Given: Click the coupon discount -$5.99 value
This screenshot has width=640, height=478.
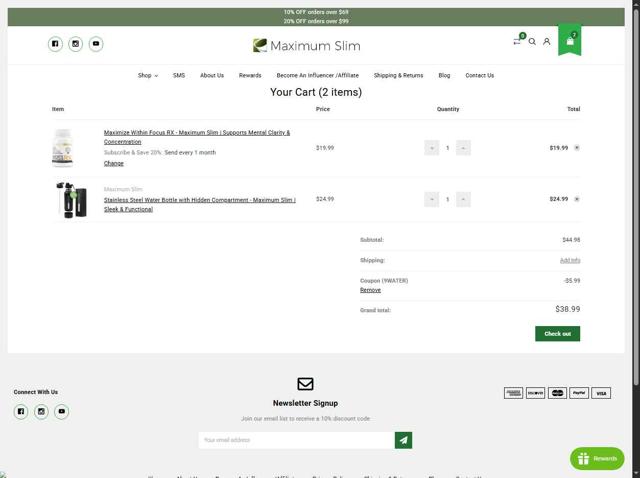Looking at the screenshot, I should (572, 280).
